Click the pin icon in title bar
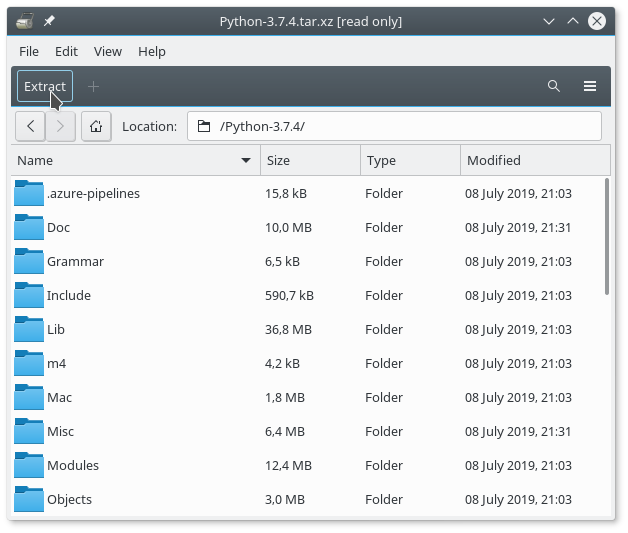This screenshot has height=533, width=628. pyautogui.click(x=50, y=21)
